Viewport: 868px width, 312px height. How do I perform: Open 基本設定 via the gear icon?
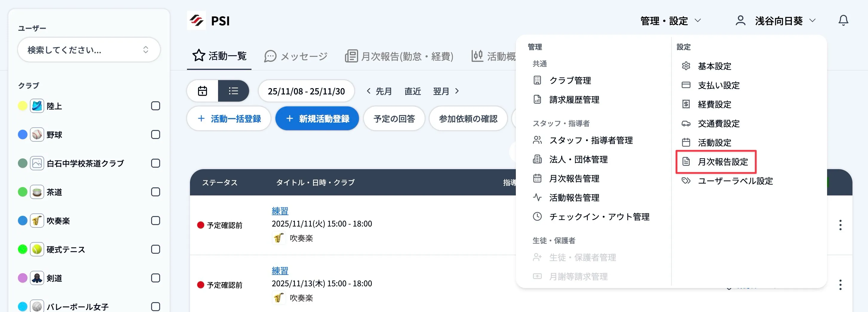coord(686,66)
